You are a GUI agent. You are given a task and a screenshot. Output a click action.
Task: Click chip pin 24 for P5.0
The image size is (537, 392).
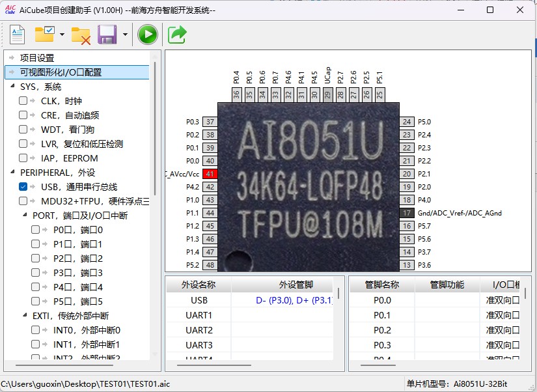(x=407, y=122)
